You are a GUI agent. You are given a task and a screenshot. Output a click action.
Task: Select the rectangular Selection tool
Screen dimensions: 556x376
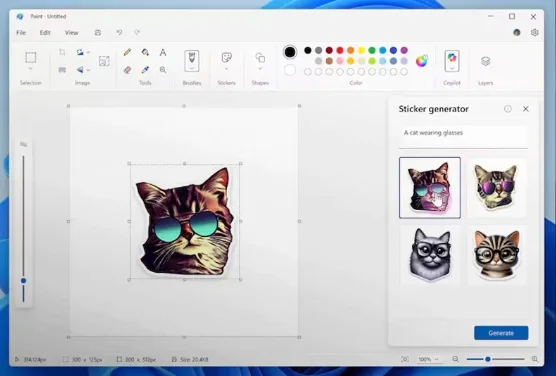[x=31, y=57]
